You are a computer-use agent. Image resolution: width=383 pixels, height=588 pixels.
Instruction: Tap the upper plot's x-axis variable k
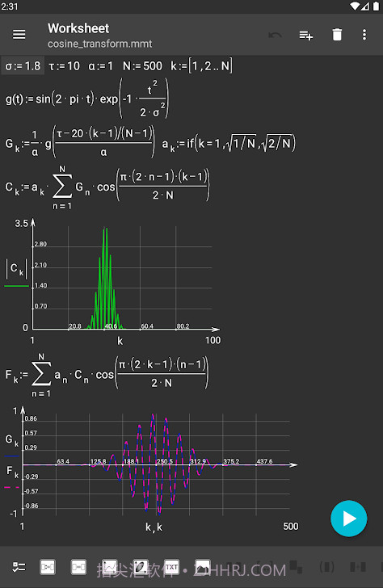pyautogui.click(x=120, y=341)
